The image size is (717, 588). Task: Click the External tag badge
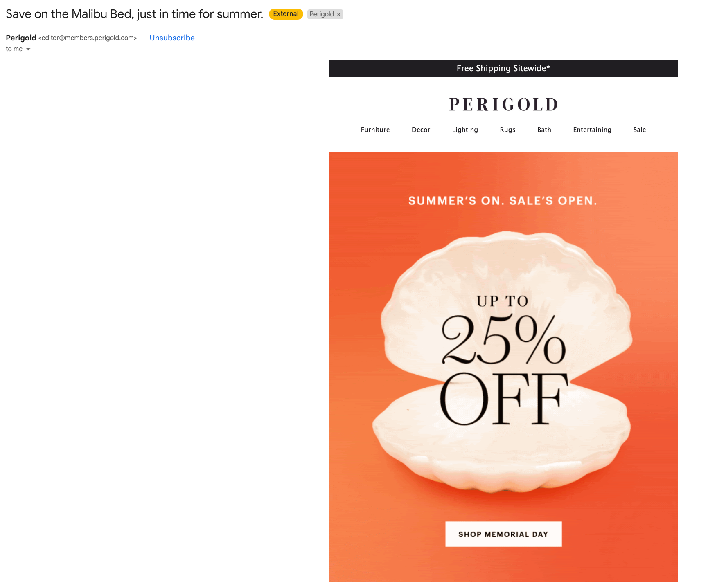pyautogui.click(x=286, y=14)
